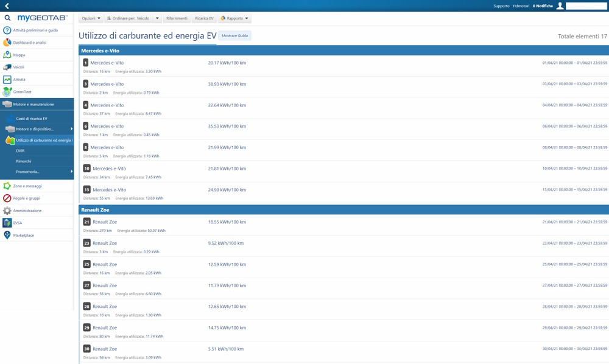Screen dimensions: 609x364
Task: Open the GreenFleet icon
Action: point(7,91)
